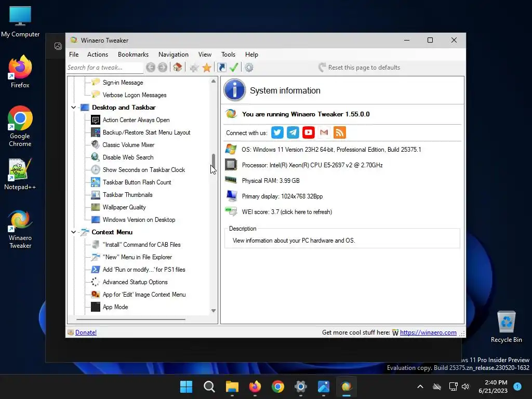Collapse the Desktop and Taskbar category
The height and width of the screenshot is (399, 532).
[x=73, y=108]
